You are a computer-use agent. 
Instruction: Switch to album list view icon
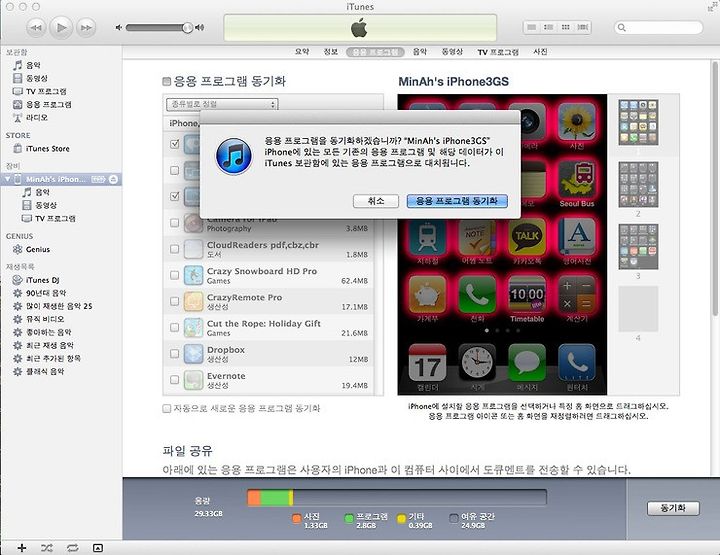click(549, 28)
